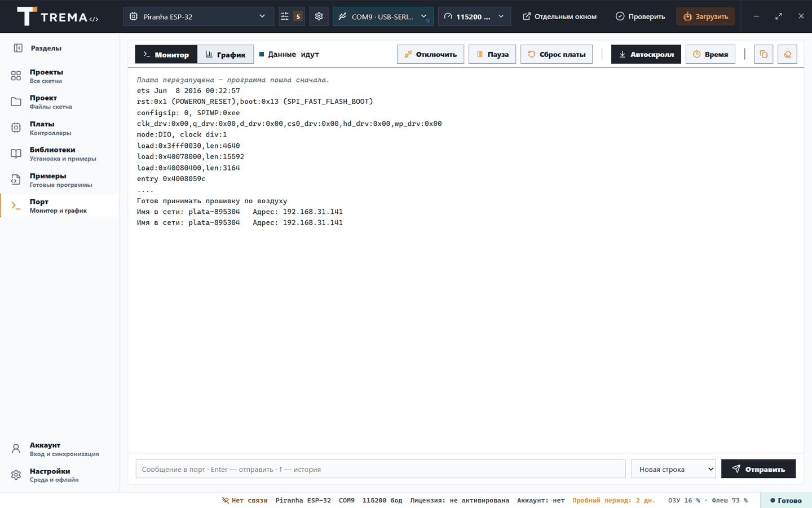Toggle Автоскролл on the monitor
The width and height of the screenshot is (812, 508).
(x=646, y=54)
